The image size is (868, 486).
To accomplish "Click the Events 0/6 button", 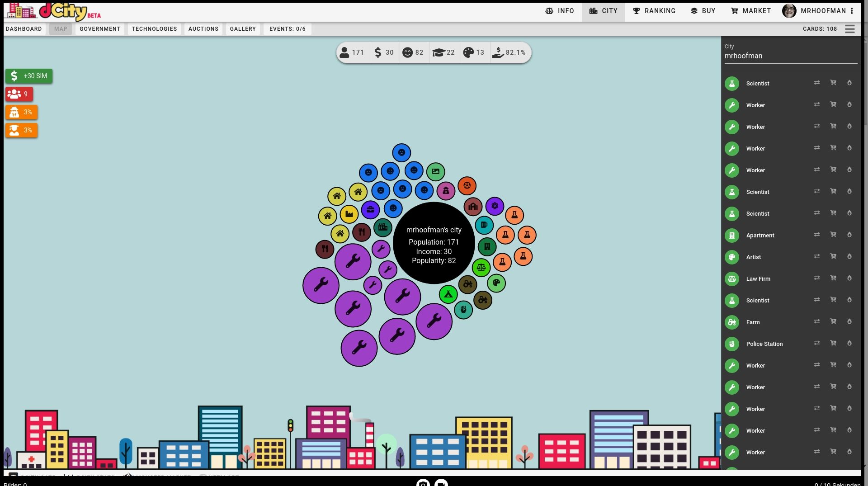I will (x=287, y=29).
